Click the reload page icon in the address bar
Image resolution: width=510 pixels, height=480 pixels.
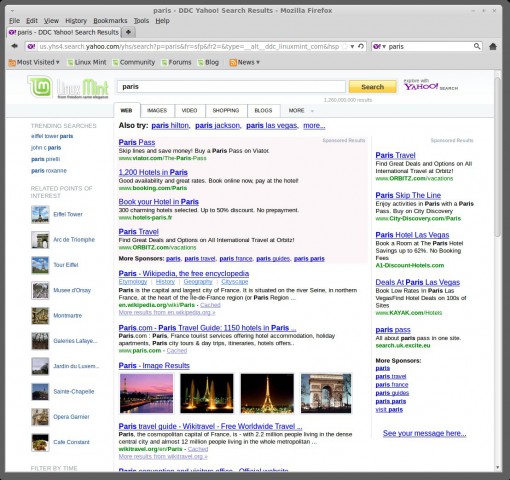[x=361, y=46]
